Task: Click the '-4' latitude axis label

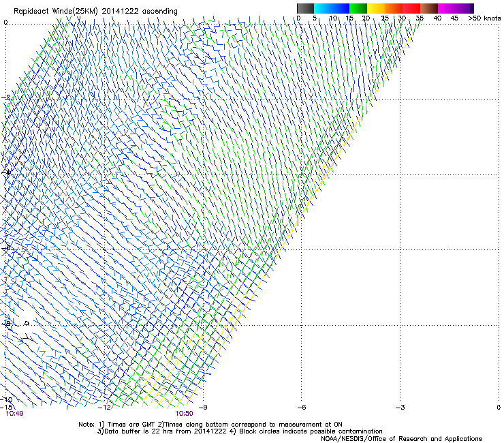Action: tap(5, 172)
